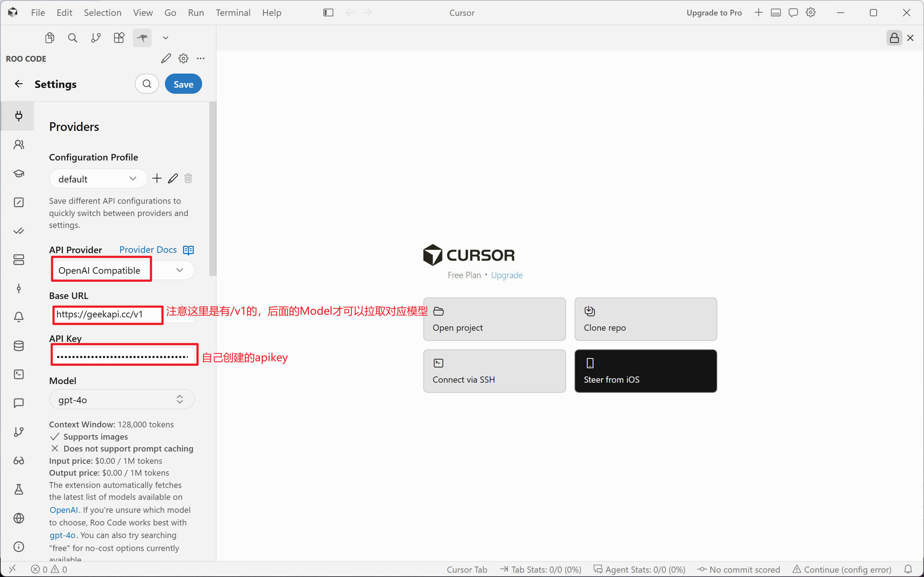Open the Notifications bell settings section

(x=19, y=317)
